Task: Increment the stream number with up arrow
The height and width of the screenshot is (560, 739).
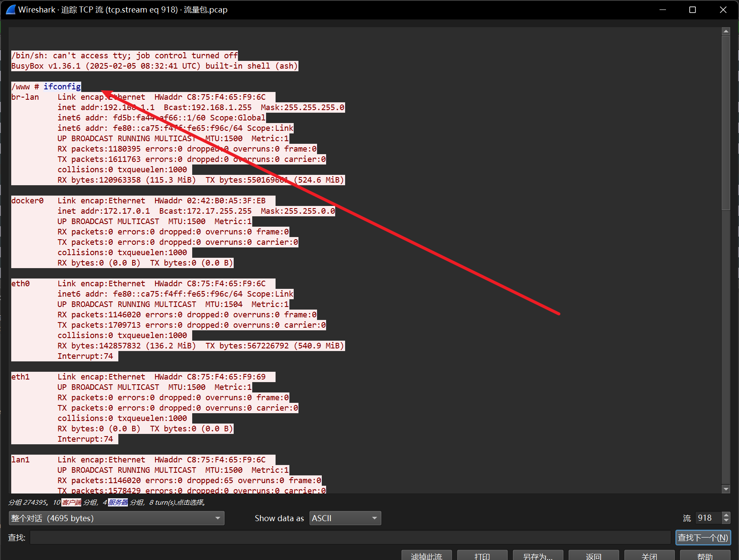Action: tap(726, 515)
